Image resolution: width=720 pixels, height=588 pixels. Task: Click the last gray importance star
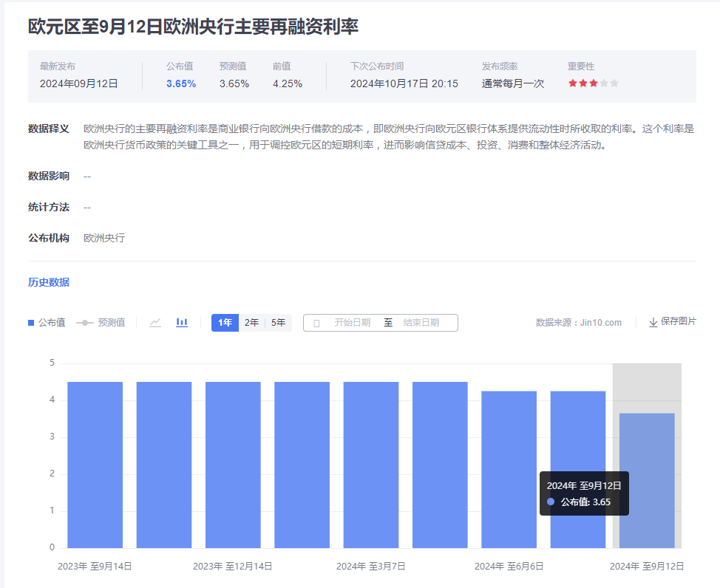tap(614, 83)
